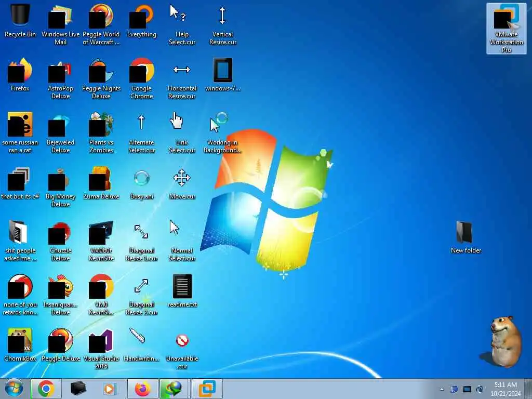The image size is (532, 399).
Task: Open the clock showing 5:11 AM
Action: pyautogui.click(x=506, y=389)
